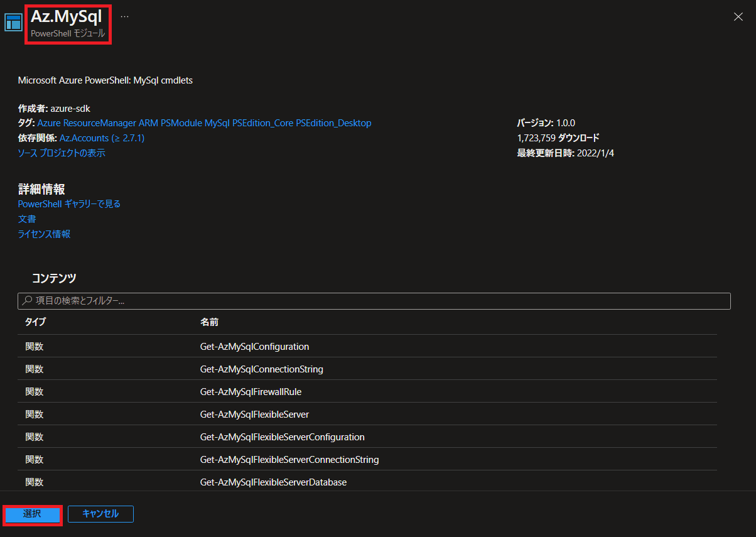Open PowerShell ギャラリーで見る link
Image resolution: width=756 pixels, height=537 pixels.
click(x=69, y=204)
